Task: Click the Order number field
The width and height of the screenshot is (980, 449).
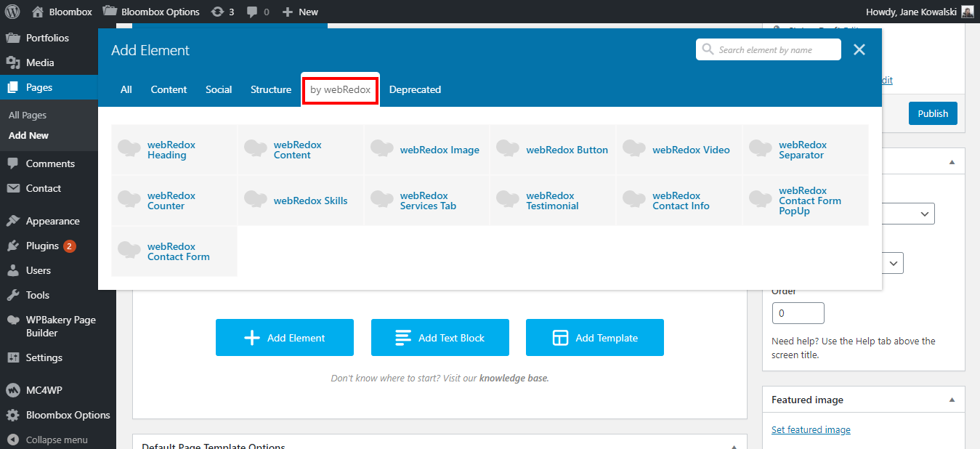Action: [798, 313]
